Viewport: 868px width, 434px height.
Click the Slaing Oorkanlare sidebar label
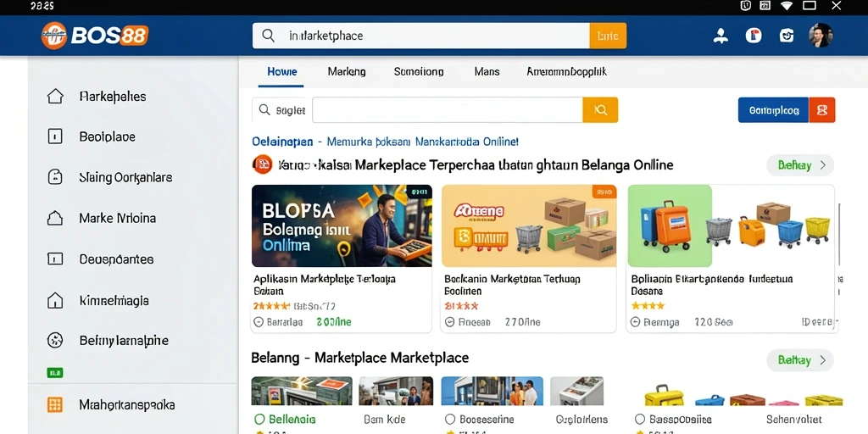point(125,177)
